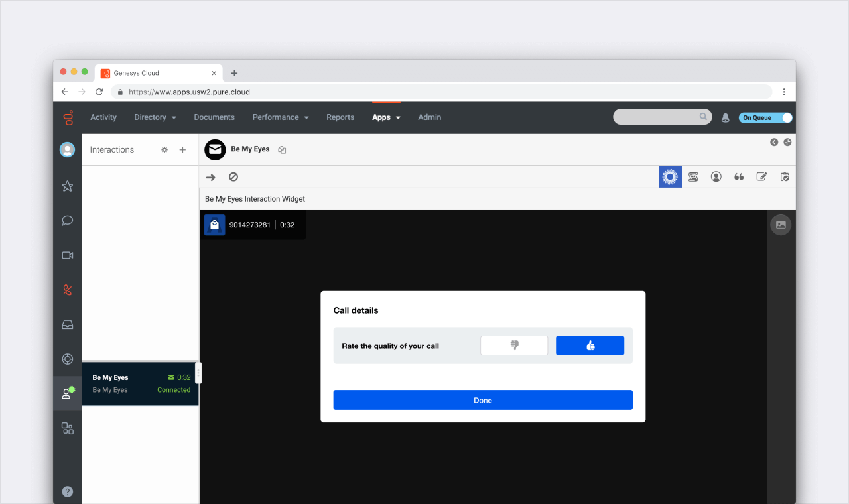The image size is (849, 504).
Task: Click the left chevron circle icon
Action: (x=774, y=142)
